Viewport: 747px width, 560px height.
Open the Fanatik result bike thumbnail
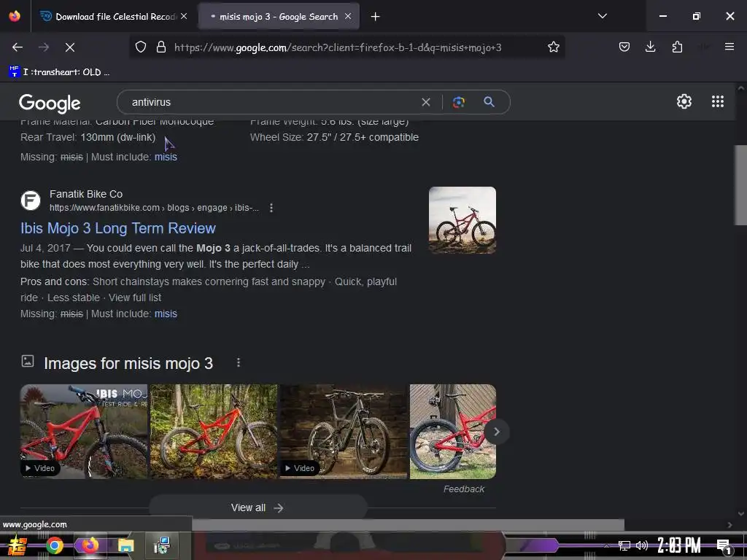point(462,220)
